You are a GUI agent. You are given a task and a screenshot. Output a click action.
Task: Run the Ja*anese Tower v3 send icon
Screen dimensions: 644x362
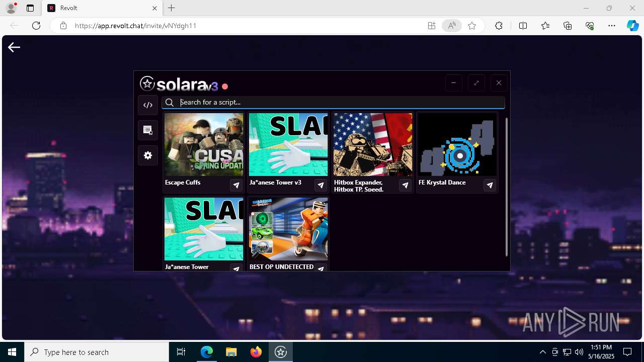pyautogui.click(x=320, y=186)
